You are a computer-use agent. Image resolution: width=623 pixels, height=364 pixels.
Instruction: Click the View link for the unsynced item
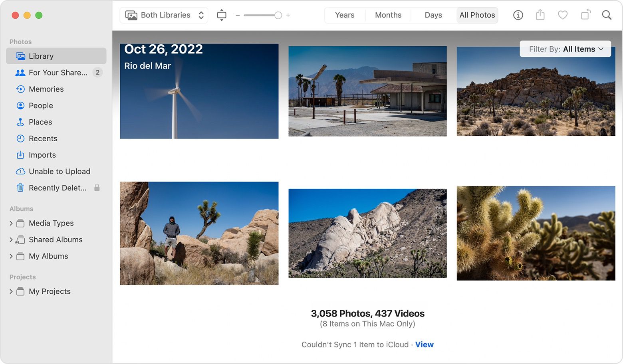[424, 344]
